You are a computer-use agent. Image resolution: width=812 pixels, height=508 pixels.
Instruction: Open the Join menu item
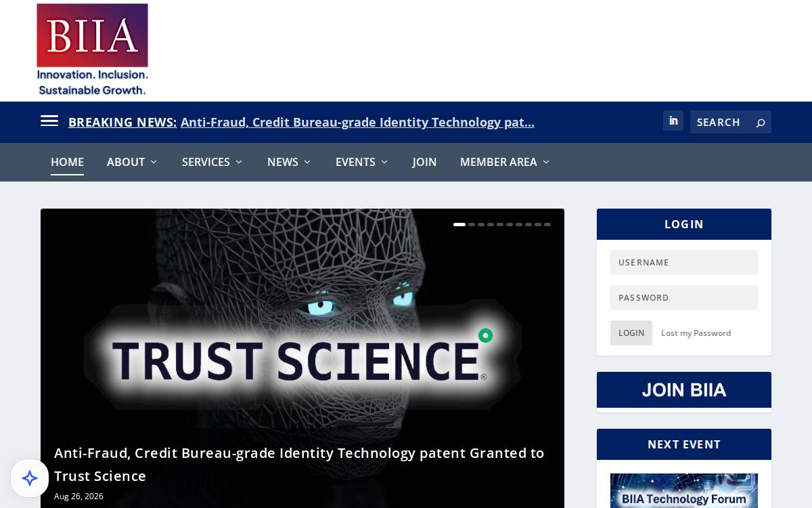pos(424,162)
